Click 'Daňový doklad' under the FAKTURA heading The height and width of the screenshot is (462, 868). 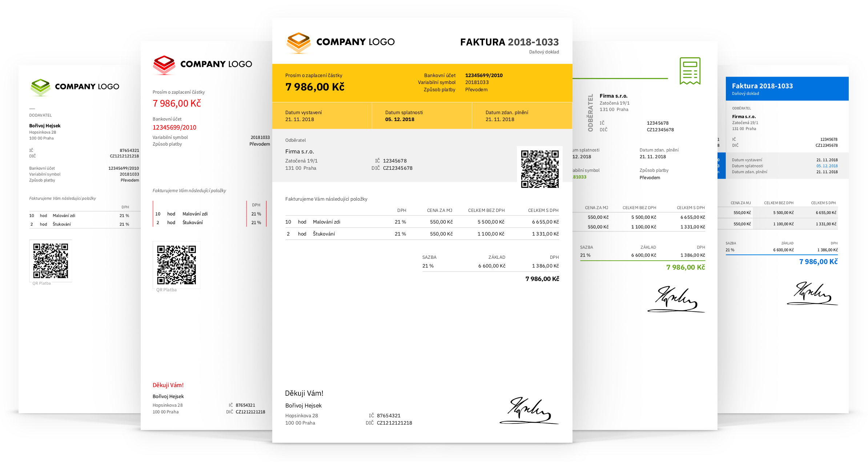coord(544,52)
